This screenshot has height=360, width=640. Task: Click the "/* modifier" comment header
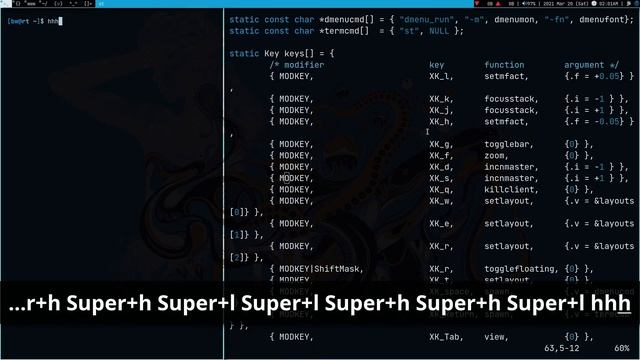tap(297, 65)
